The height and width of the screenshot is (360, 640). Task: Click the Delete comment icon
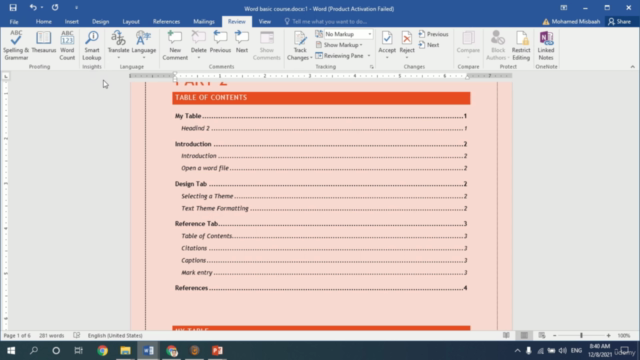pos(199,38)
